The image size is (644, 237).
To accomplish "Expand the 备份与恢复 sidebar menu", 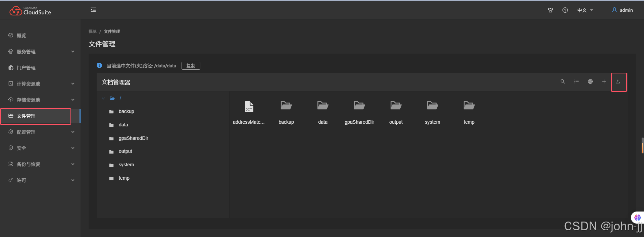I will tap(40, 164).
